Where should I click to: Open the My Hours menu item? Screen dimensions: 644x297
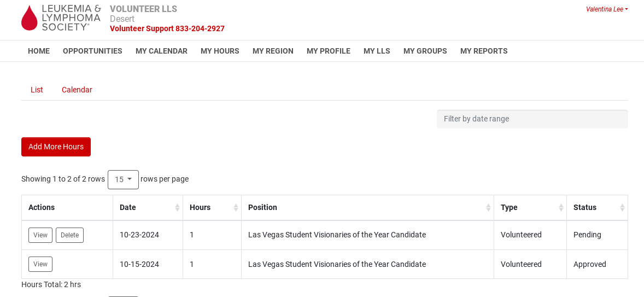tap(220, 51)
